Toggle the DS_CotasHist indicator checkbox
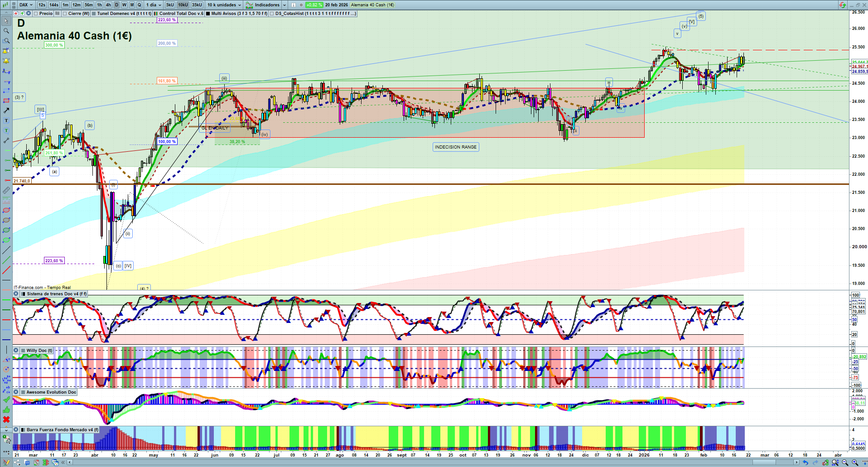The image size is (868, 467). click(272, 14)
